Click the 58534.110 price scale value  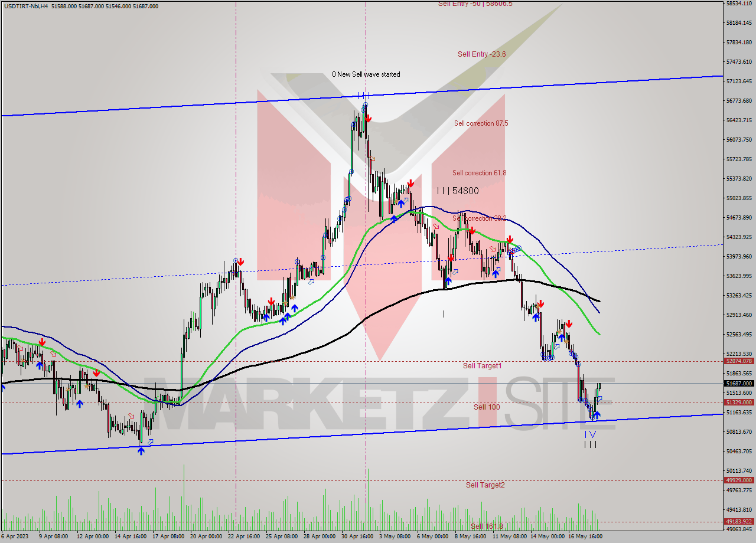pyautogui.click(x=739, y=4)
